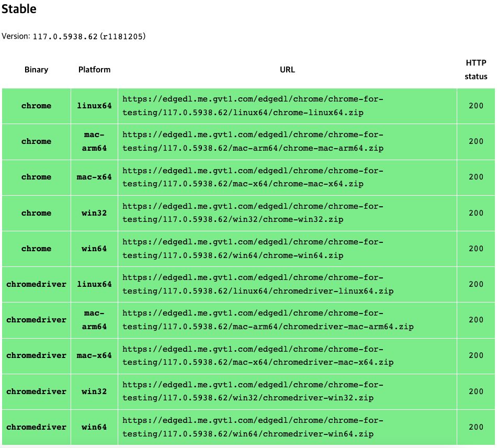497x448 pixels.
Task: Click 200 status for chrome mac-x64
Action: pos(476,177)
